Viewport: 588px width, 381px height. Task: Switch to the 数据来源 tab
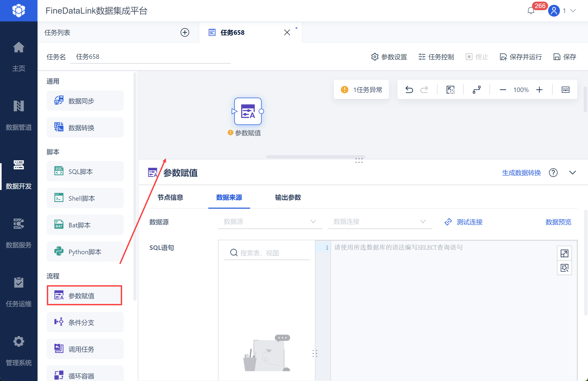coord(229,197)
